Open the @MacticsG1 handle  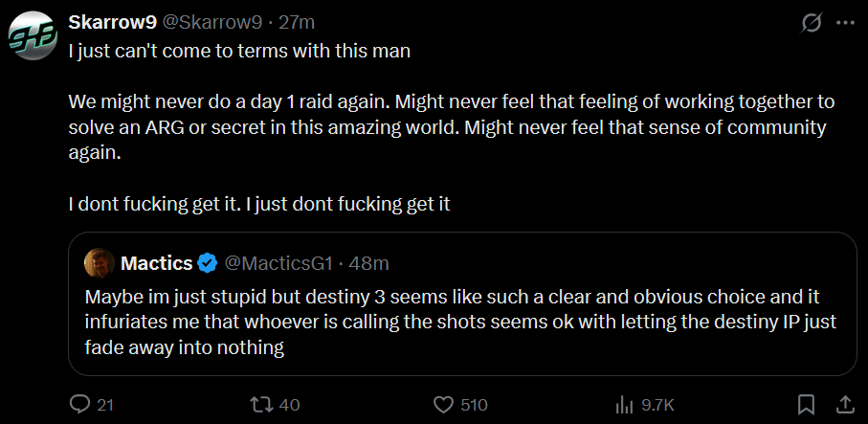coord(278,263)
